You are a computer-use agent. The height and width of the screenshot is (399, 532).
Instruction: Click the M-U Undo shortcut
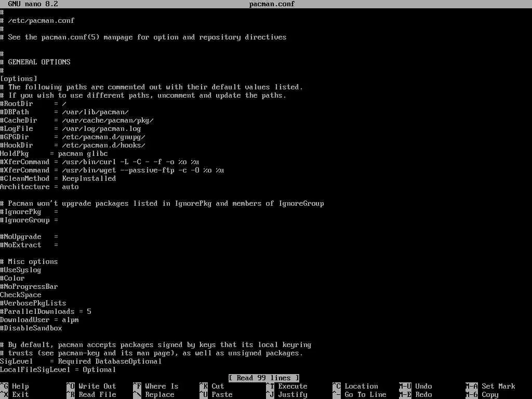pyautogui.click(x=416, y=386)
